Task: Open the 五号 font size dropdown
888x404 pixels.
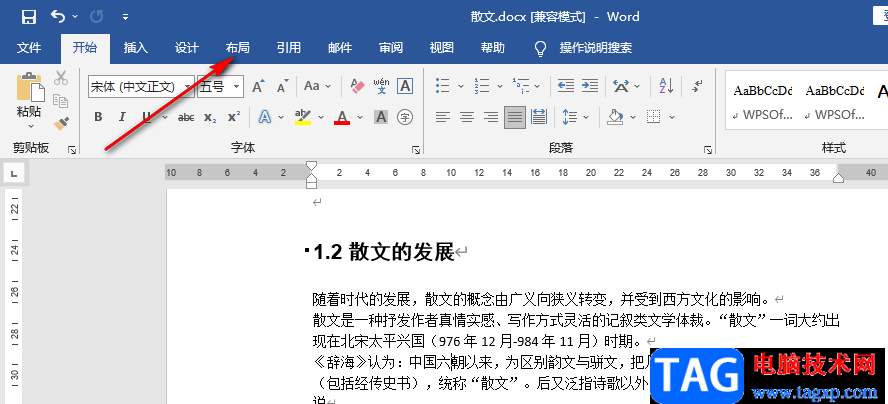Action: pos(237,87)
